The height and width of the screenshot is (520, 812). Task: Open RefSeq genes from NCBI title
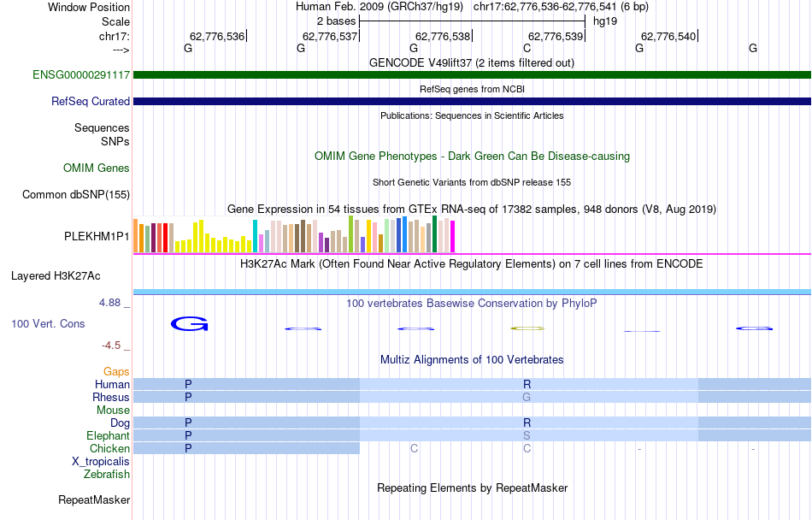click(472, 89)
